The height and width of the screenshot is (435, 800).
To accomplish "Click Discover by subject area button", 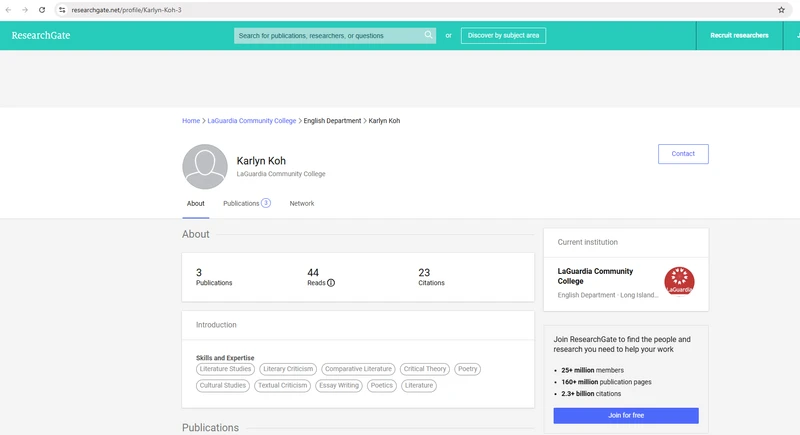I will [503, 35].
